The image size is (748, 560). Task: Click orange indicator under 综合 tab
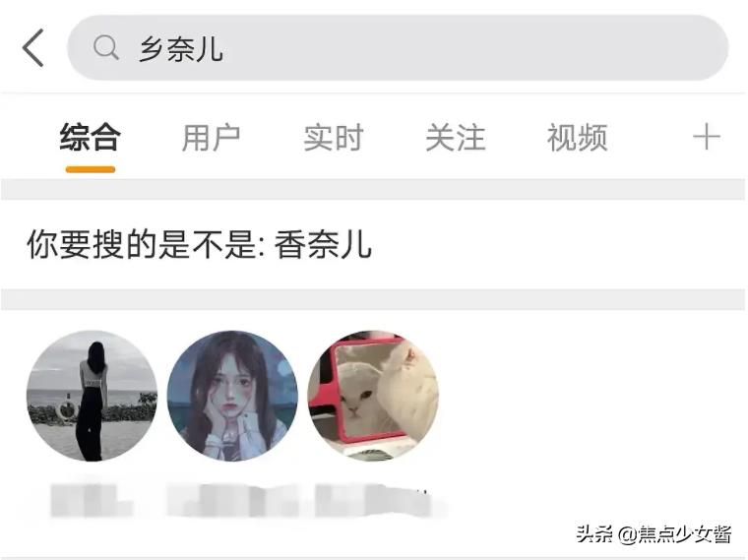point(91,169)
